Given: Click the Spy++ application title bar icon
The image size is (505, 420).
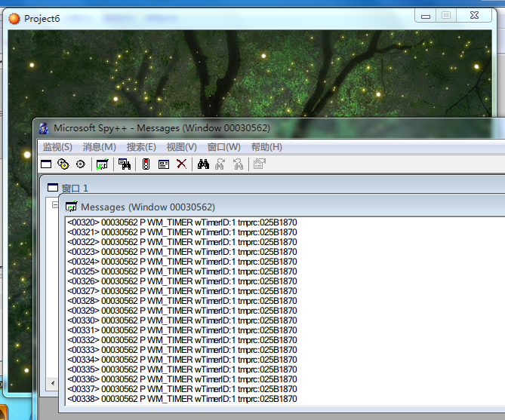Looking at the screenshot, I should pos(44,128).
